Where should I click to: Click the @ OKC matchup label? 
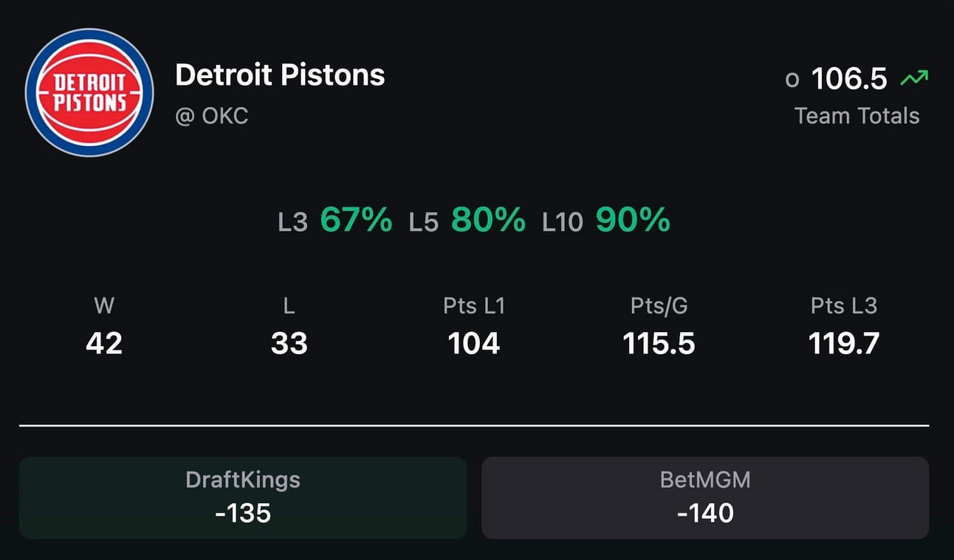click(x=212, y=116)
